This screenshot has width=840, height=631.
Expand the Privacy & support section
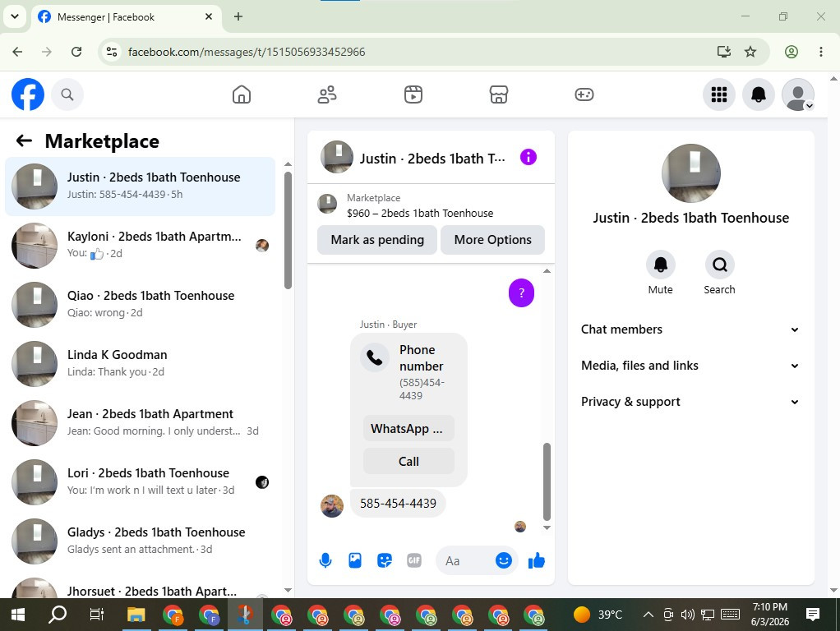(x=690, y=402)
